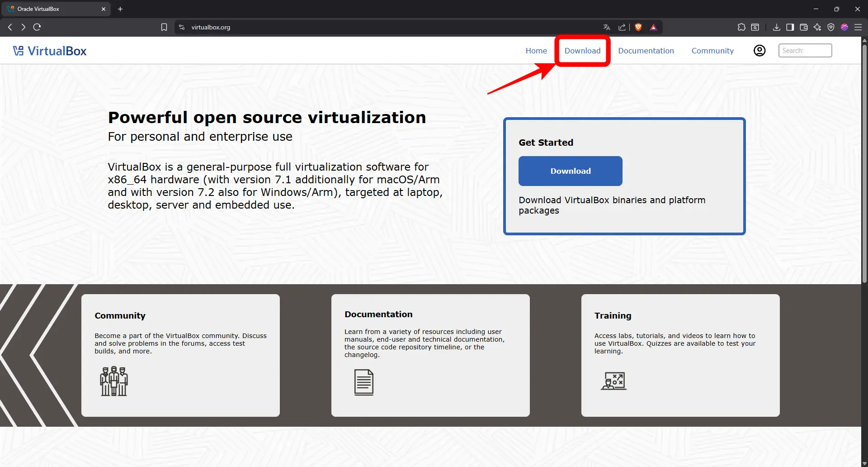The height and width of the screenshot is (467, 868).
Task: Go to the Documentation navigation item
Action: coord(646,51)
